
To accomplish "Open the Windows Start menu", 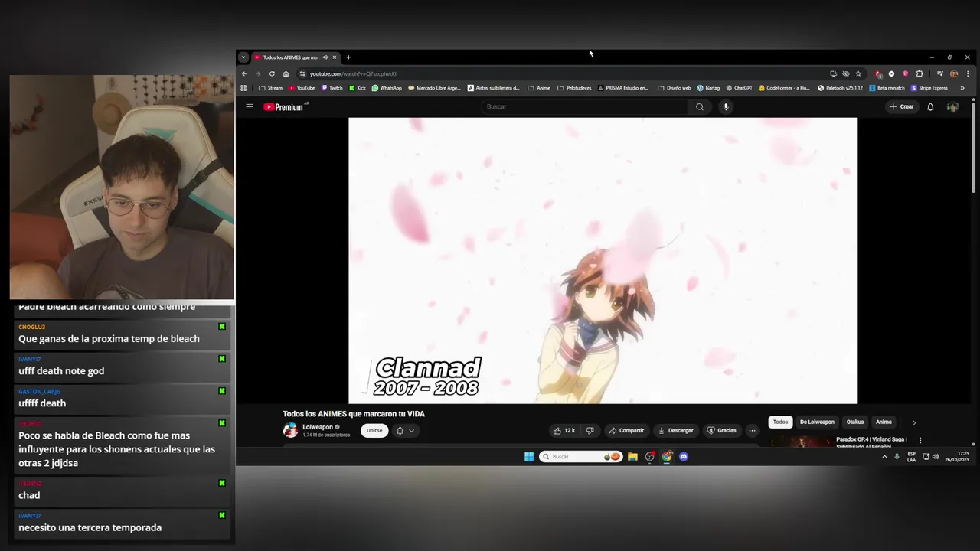I will [529, 457].
